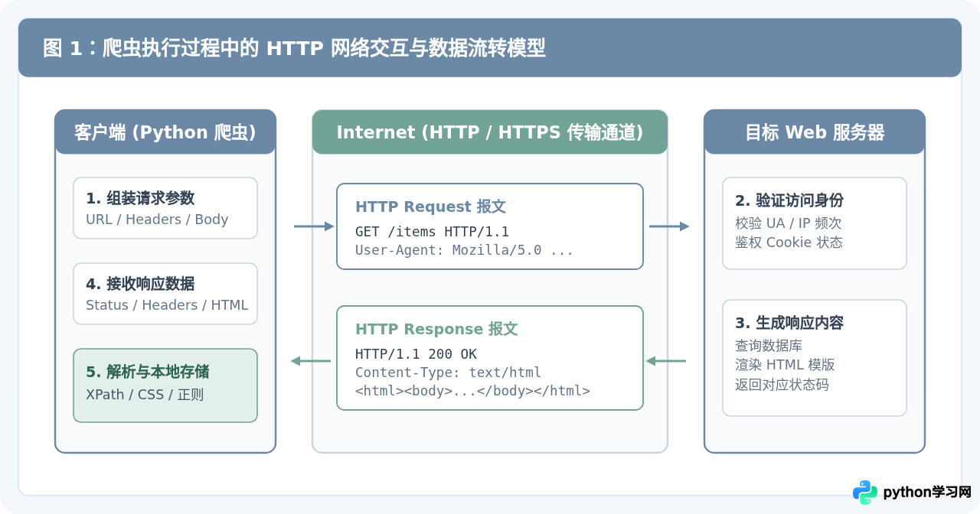Click the 'HTTP/1.1 200 OK' line

(x=416, y=354)
